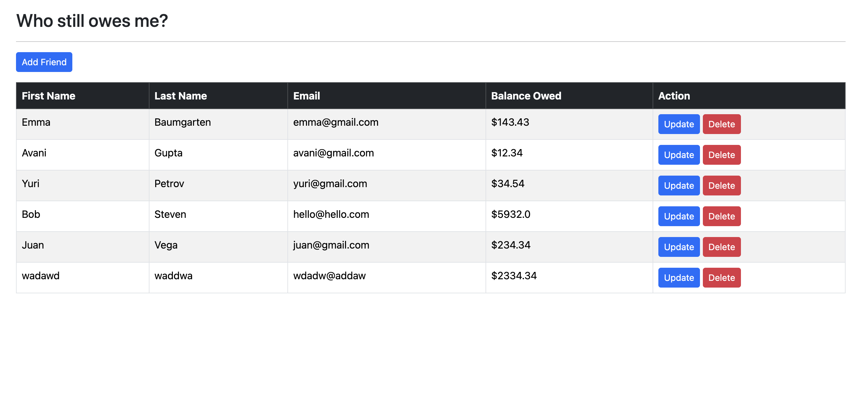868x412 pixels.
Task: Delete the wadawd waddwa entry
Action: coord(722,277)
